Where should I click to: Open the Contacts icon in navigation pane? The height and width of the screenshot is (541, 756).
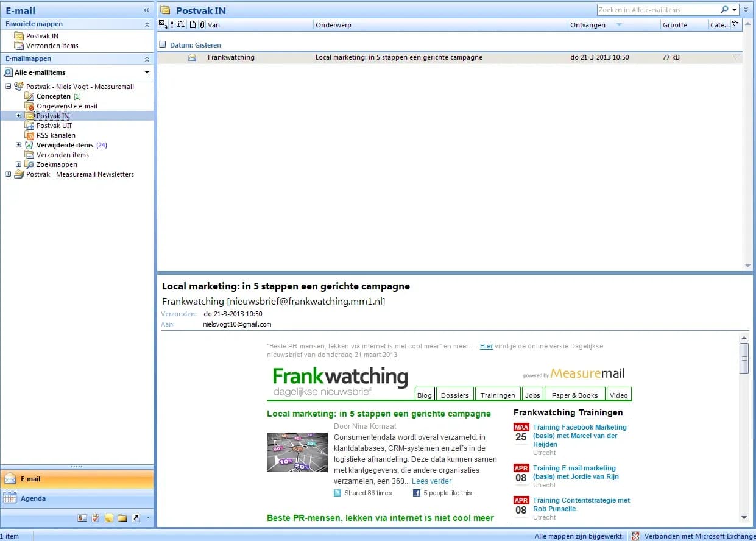pos(82,518)
